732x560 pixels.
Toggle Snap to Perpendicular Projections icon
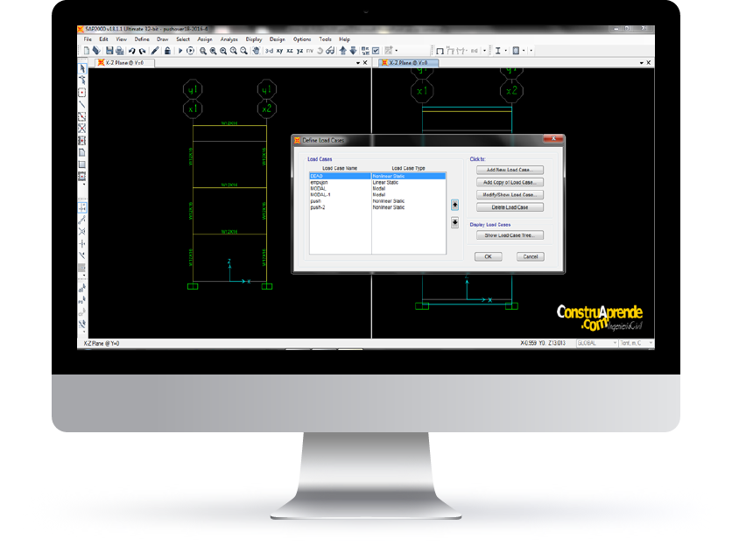point(82,243)
